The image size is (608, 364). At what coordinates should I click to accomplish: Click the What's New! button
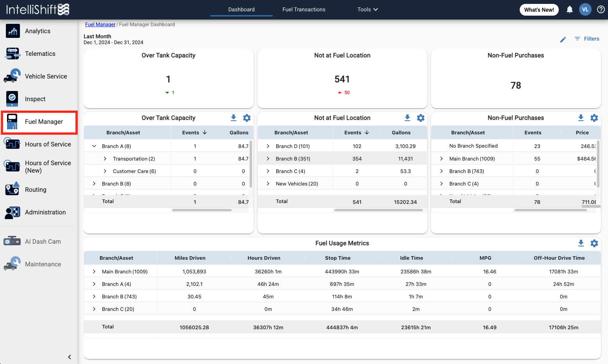(x=539, y=10)
